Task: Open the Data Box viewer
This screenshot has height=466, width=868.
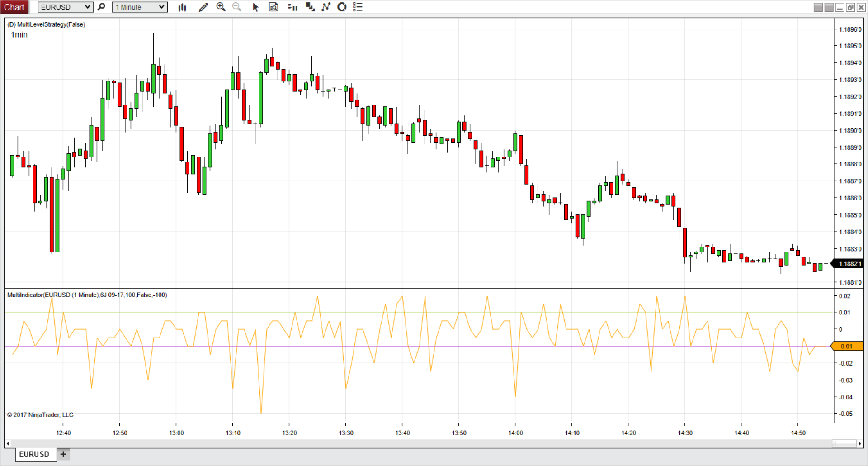Action: pyautogui.click(x=274, y=7)
